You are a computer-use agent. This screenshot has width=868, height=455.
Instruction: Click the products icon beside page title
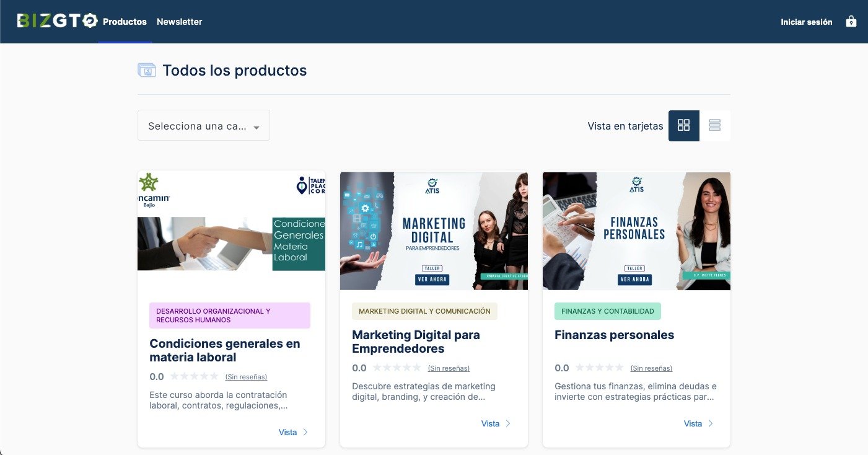(x=147, y=70)
